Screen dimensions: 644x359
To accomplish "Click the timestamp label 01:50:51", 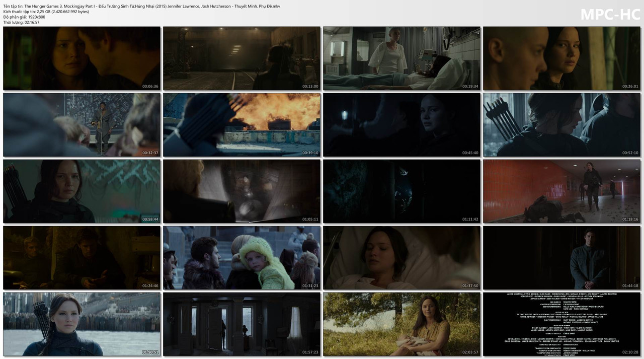I will (x=150, y=352).
